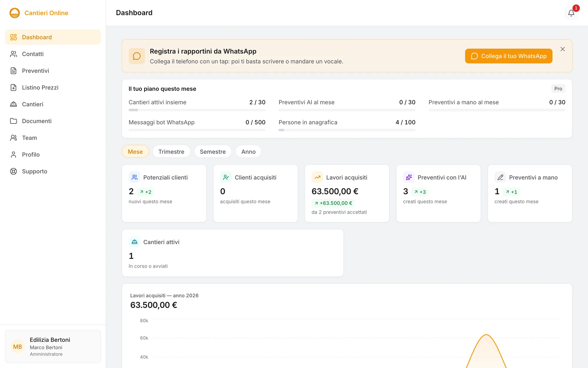The width and height of the screenshot is (588, 368).
Task: Click the Dashboard grid icon in sidebar
Action: [x=14, y=37]
